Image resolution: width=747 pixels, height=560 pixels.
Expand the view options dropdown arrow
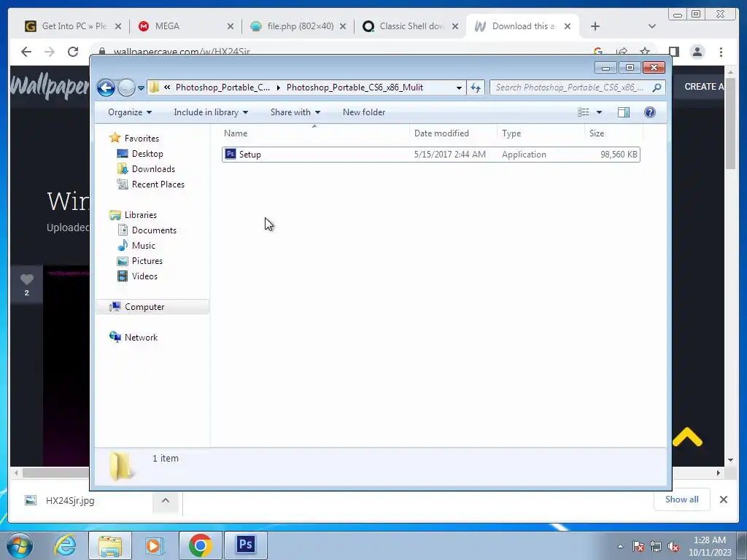point(600,112)
